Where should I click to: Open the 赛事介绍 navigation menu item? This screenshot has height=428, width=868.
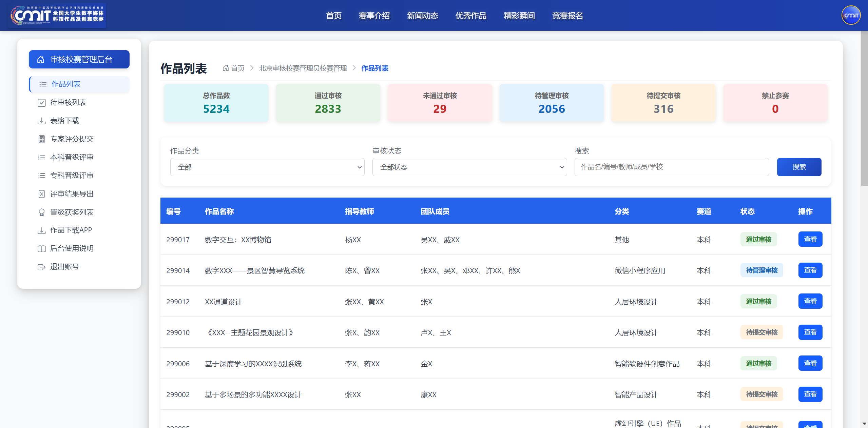tap(374, 16)
